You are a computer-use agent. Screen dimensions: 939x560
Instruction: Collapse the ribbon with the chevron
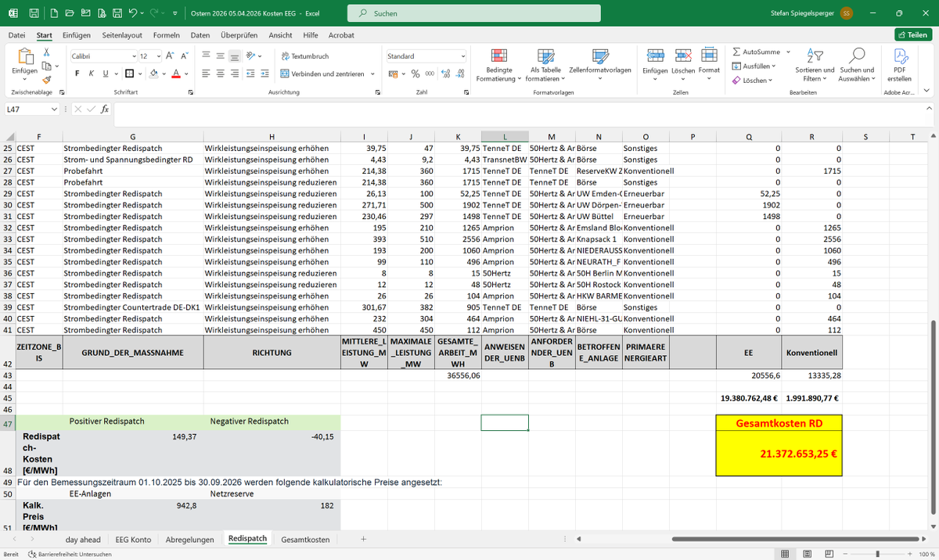point(925,92)
